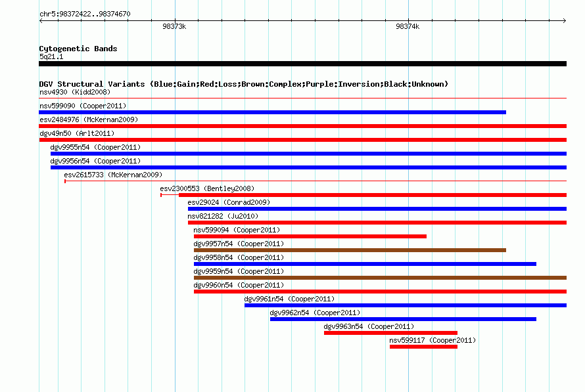Select the nsv821282 red loss bar

pyautogui.click(x=377, y=223)
